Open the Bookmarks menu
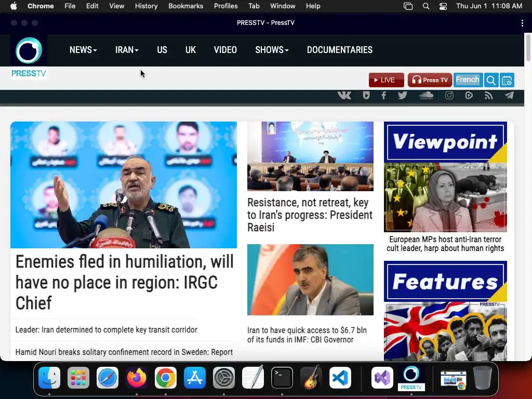The image size is (532, 399). pyautogui.click(x=186, y=6)
